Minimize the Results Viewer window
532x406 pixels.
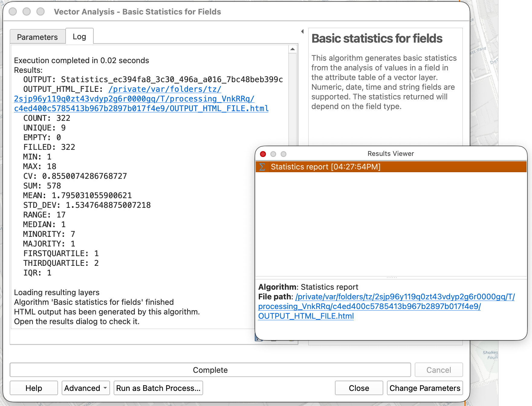(273, 154)
